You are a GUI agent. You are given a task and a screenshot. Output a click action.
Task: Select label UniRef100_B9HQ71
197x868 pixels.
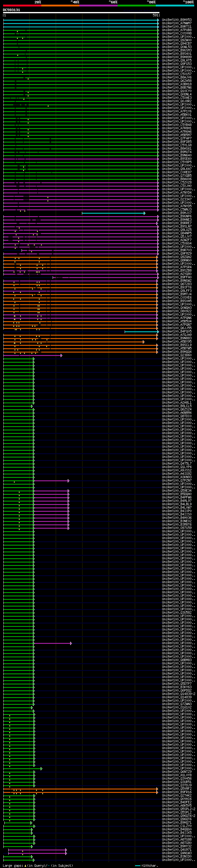point(177,822)
